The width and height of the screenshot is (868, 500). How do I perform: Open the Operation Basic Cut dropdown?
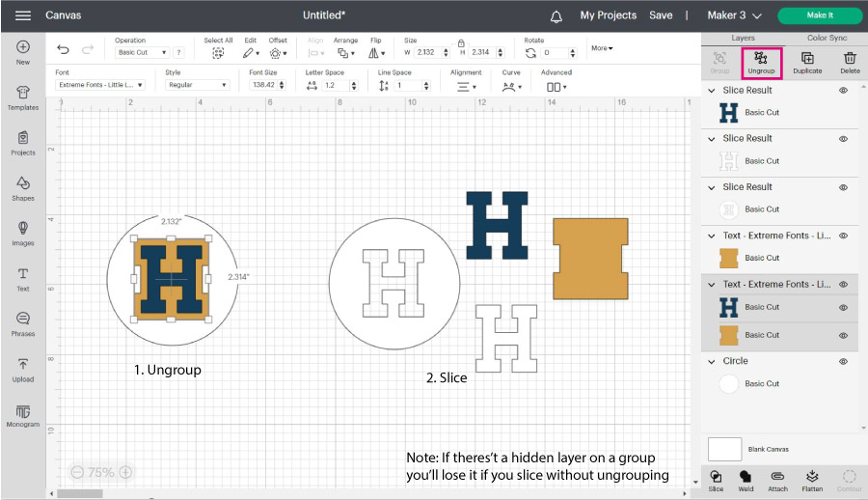point(142,53)
